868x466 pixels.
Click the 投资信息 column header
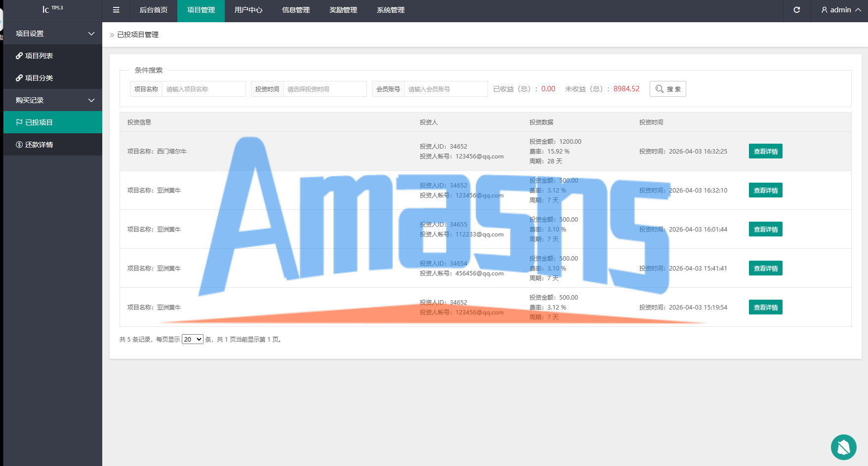tap(139, 122)
